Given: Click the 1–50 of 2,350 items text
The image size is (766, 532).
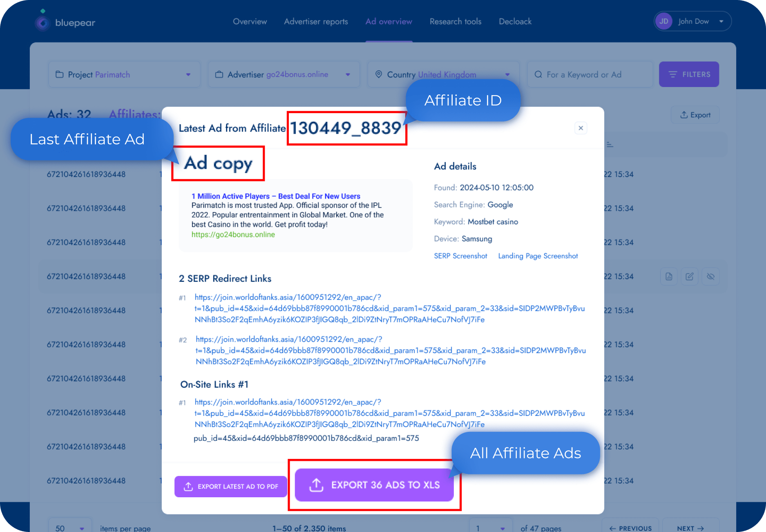Looking at the screenshot, I should coord(309,528).
